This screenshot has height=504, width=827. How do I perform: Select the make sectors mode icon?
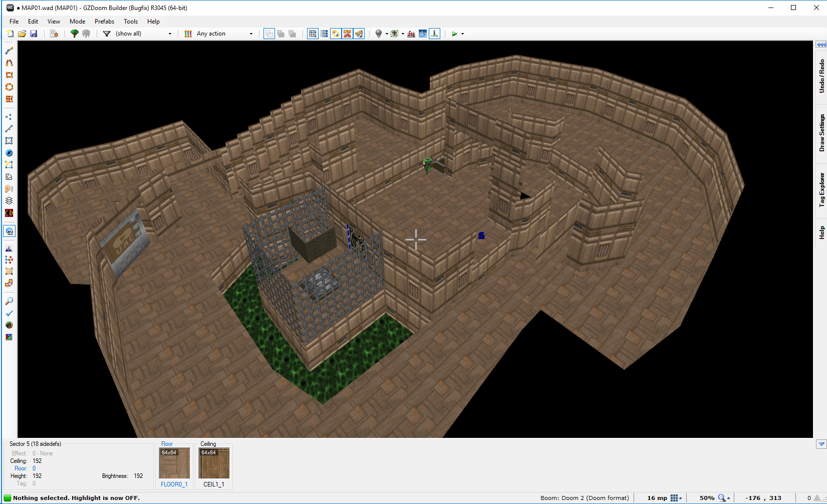point(9,165)
